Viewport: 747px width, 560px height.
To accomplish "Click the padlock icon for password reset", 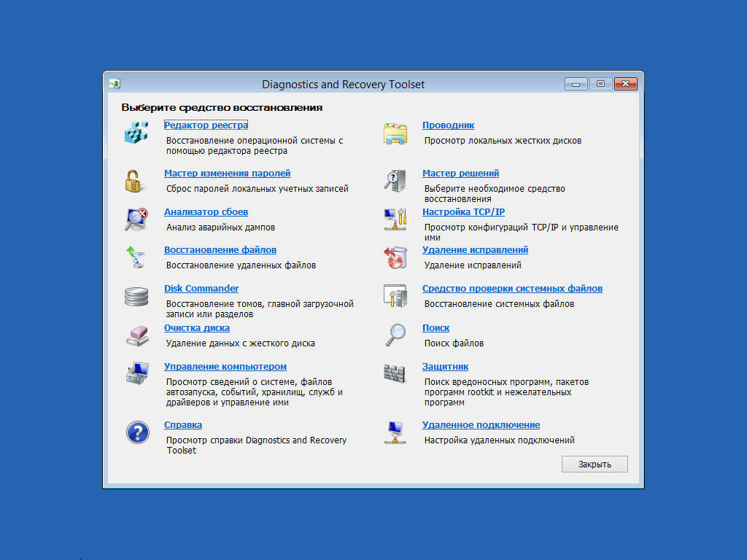I will click(x=136, y=181).
